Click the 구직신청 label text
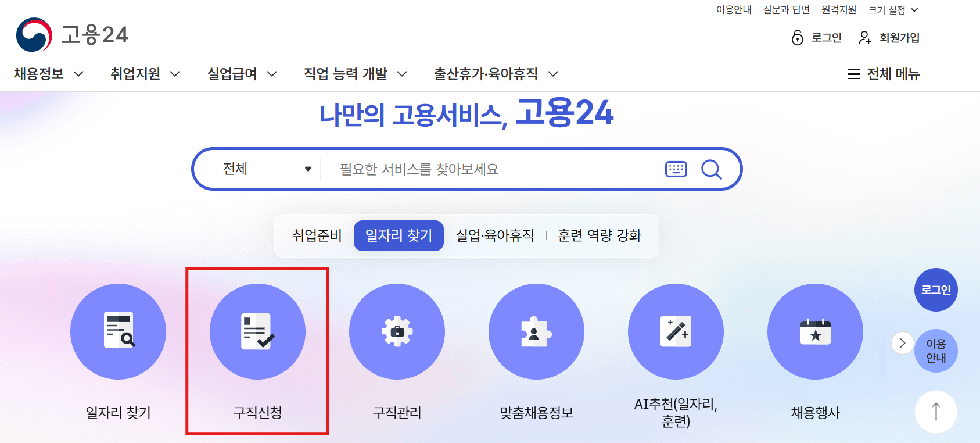Screen dimensions: 980x443 (257, 413)
